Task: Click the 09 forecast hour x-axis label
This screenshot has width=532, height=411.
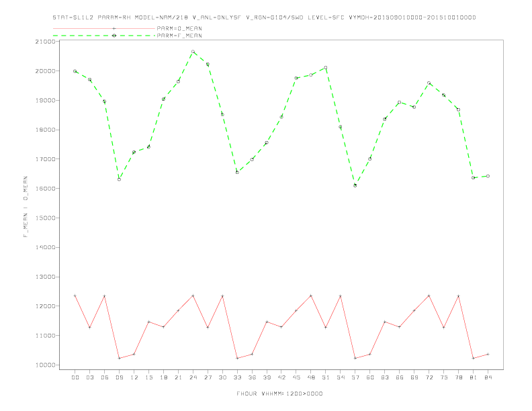Action: pyautogui.click(x=119, y=377)
